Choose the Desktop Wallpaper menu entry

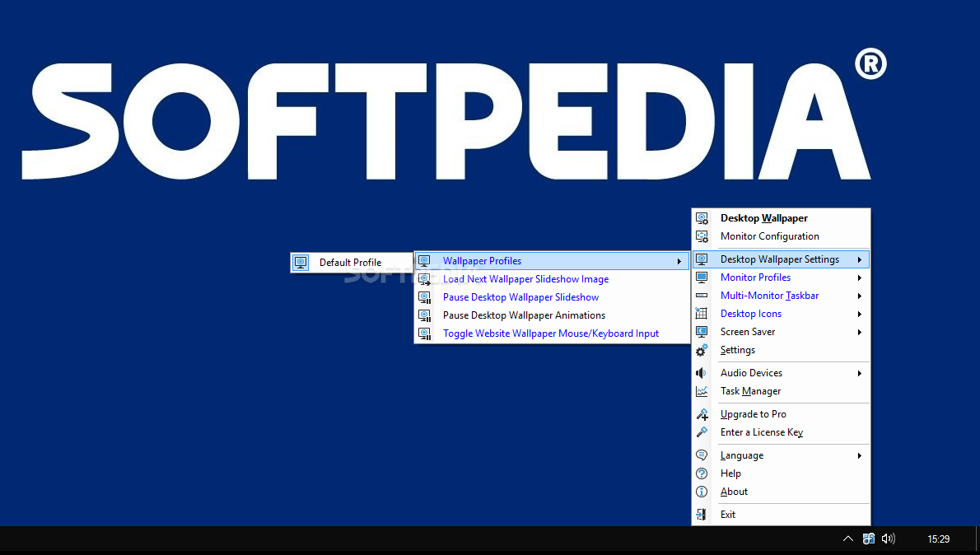coord(781,218)
